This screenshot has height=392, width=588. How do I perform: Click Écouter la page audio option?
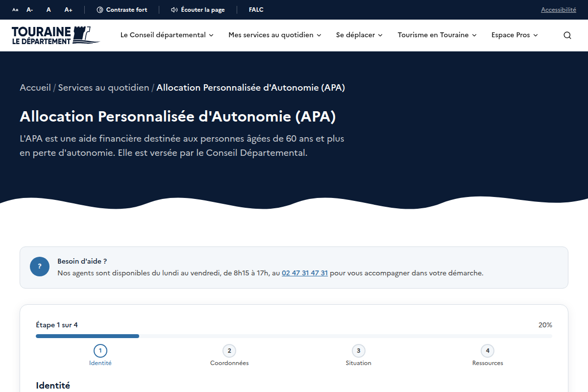(198, 10)
